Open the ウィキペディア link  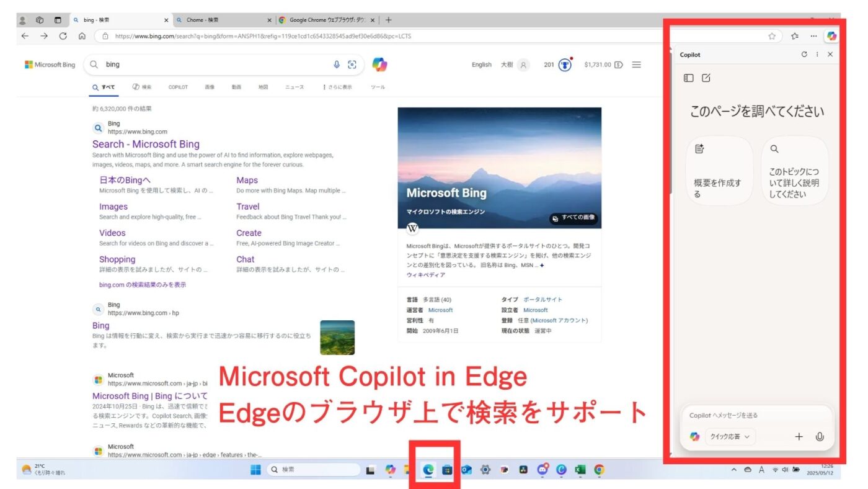[425, 275]
